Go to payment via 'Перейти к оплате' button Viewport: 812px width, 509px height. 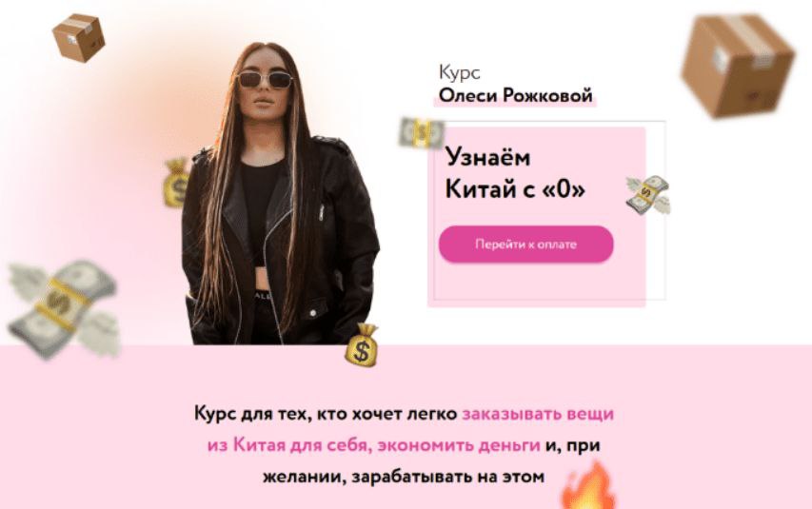pyautogui.click(x=526, y=245)
